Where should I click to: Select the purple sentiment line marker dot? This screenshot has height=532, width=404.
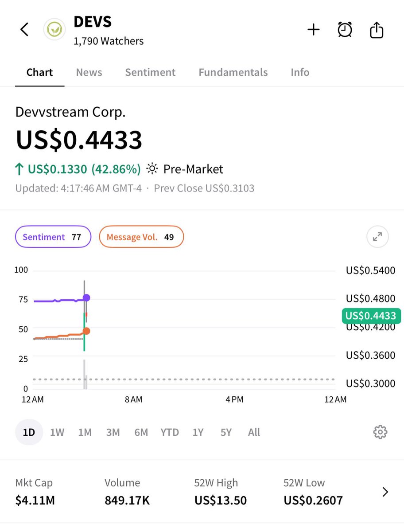coord(86,297)
